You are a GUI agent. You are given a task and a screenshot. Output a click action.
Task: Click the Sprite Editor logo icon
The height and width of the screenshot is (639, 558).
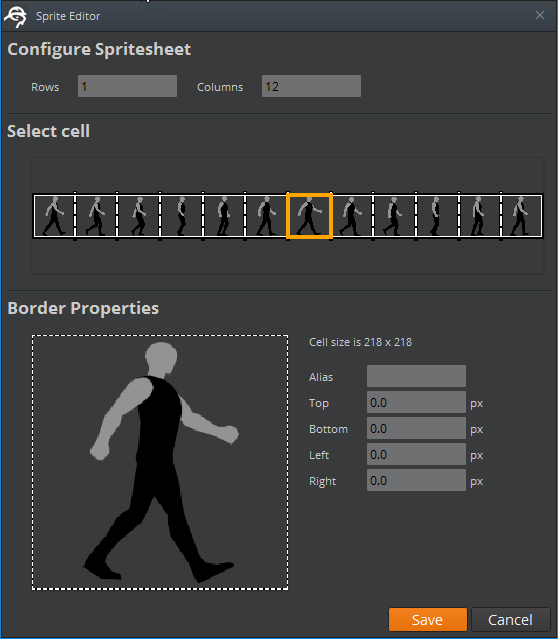(x=15, y=16)
